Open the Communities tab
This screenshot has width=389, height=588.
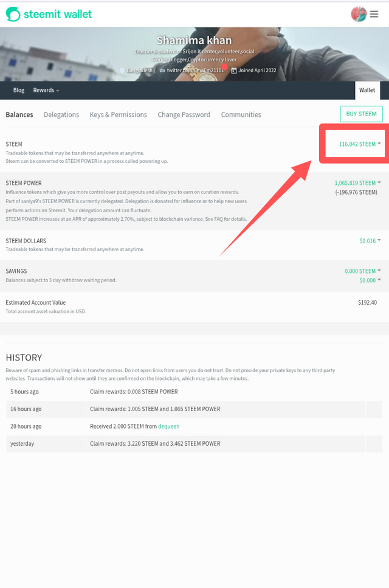click(x=241, y=115)
